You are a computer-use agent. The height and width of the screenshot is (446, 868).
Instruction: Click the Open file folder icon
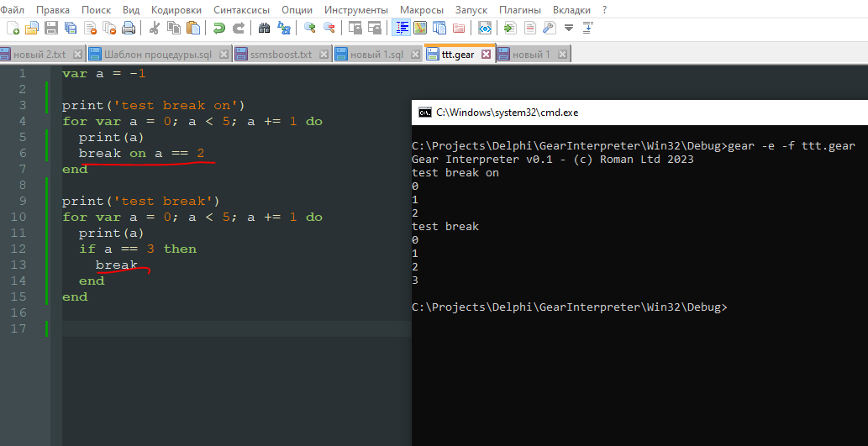coord(31,28)
